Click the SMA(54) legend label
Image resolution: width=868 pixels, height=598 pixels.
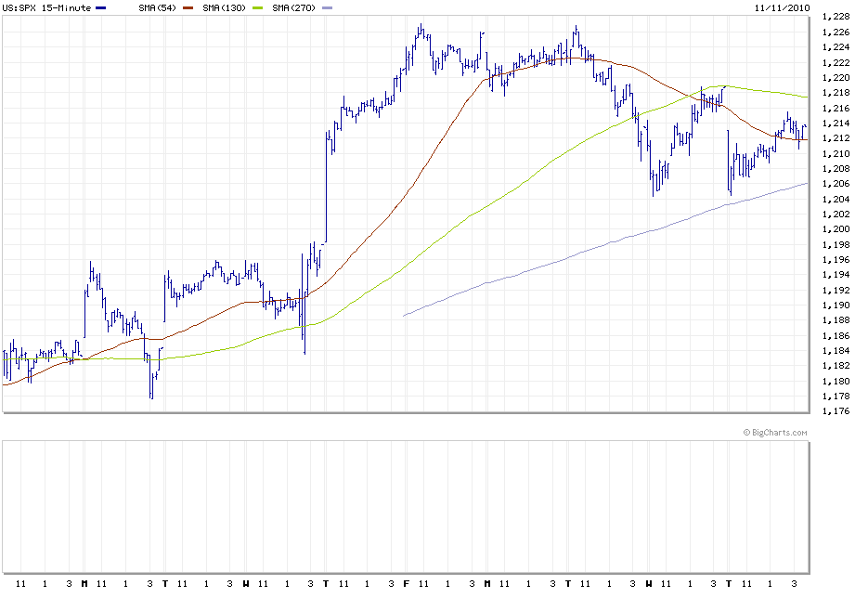(x=157, y=7)
